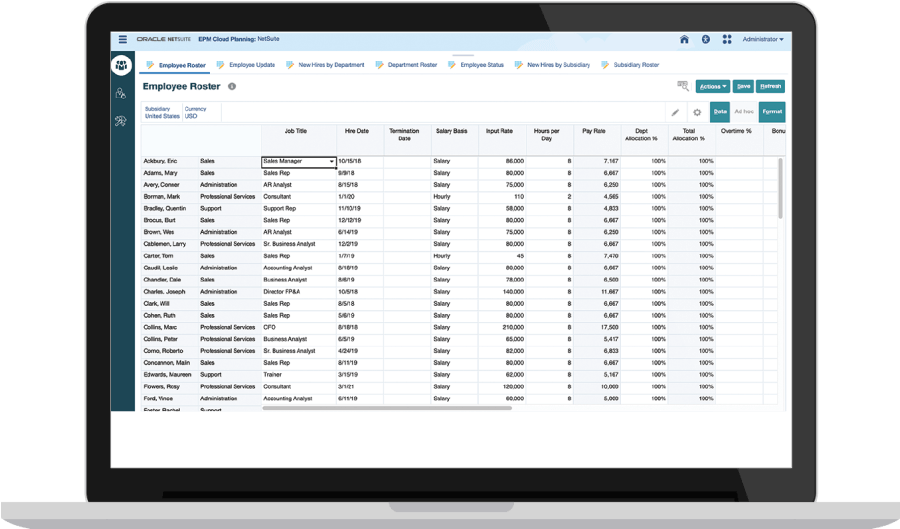Open the New Hires by Subsidiary tab
This screenshot has width=900, height=529.
(x=553, y=65)
